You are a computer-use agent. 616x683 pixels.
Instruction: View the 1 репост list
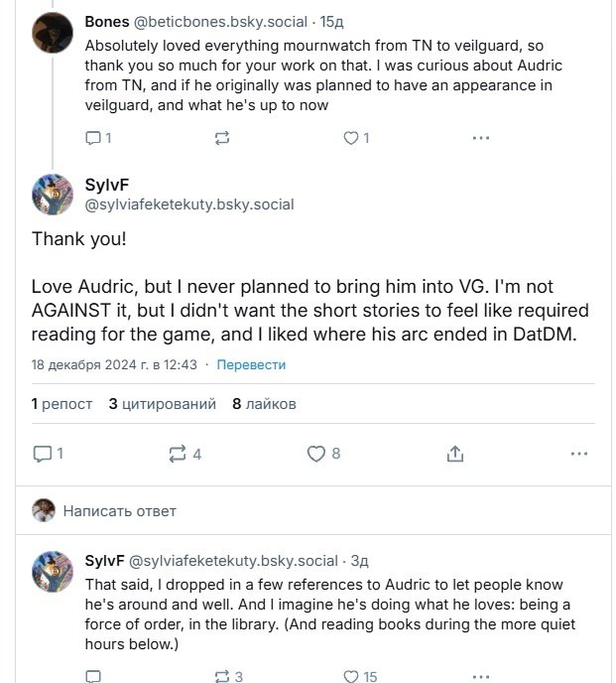coord(62,404)
